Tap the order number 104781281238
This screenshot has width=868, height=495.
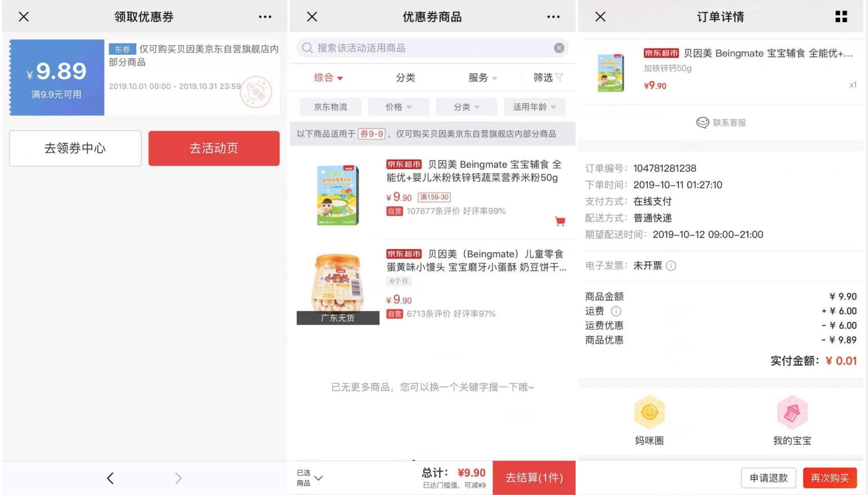[x=664, y=168]
